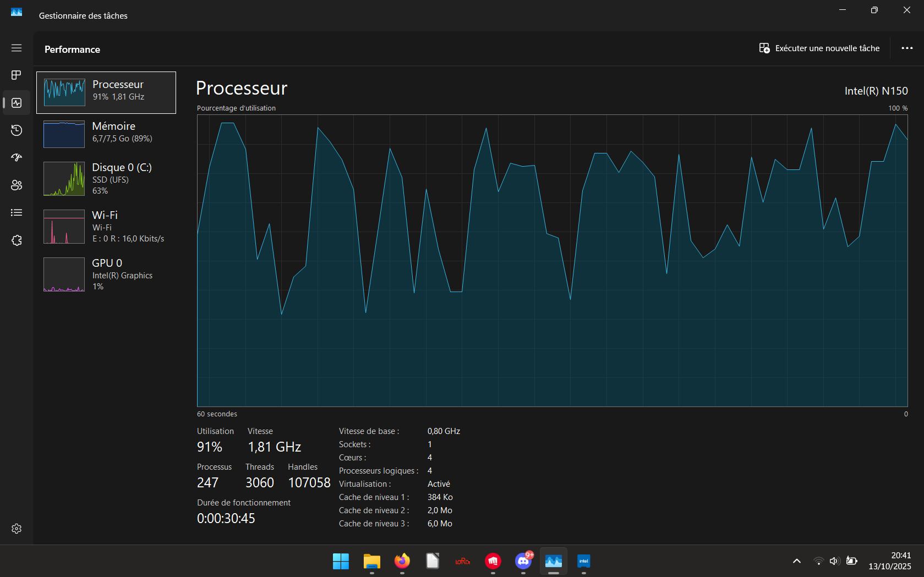Open the Services page icon
The image size is (924, 577).
tap(17, 240)
